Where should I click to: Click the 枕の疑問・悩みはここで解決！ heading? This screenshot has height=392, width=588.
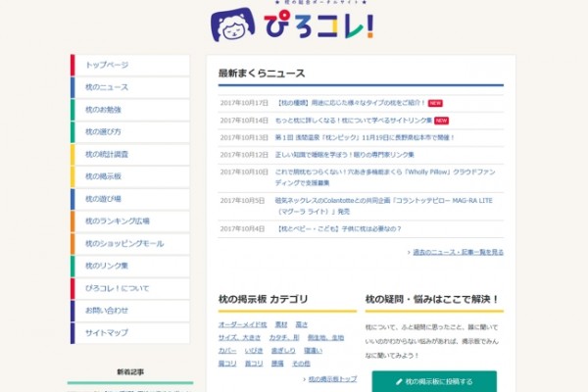pyautogui.click(x=432, y=299)
